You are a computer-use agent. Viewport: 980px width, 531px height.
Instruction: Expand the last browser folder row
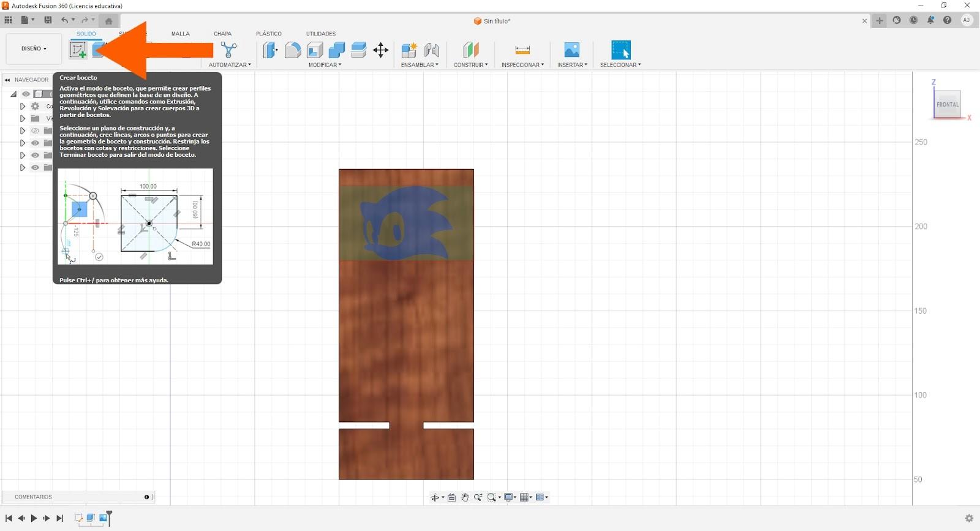coord(23,167)
